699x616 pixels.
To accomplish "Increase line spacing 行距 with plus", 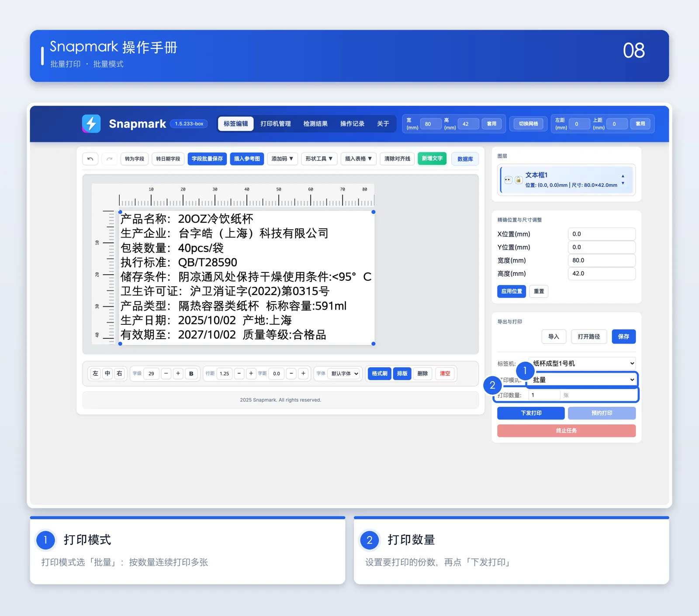I will tap(251, 374).
